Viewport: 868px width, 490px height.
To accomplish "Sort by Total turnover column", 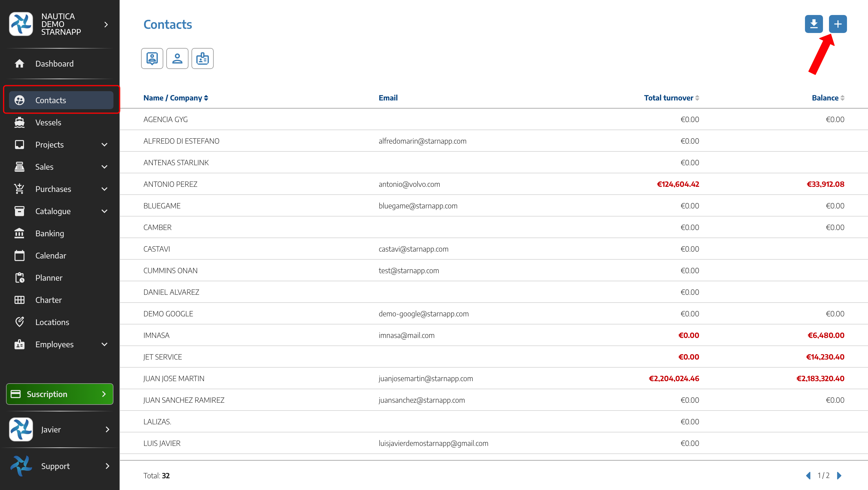I will click(671, 98).
